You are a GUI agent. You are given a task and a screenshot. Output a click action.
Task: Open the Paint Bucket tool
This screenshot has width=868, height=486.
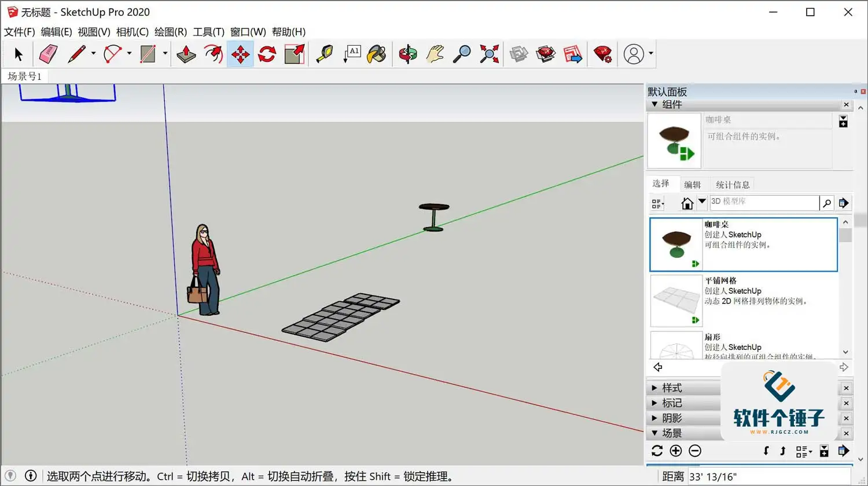[x=377, y=53]
